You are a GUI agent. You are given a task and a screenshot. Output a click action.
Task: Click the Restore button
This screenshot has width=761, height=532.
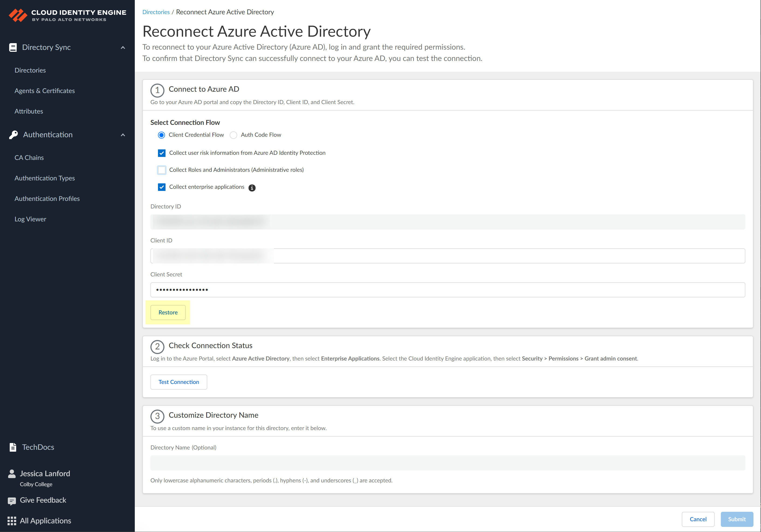tap(168, 313)
